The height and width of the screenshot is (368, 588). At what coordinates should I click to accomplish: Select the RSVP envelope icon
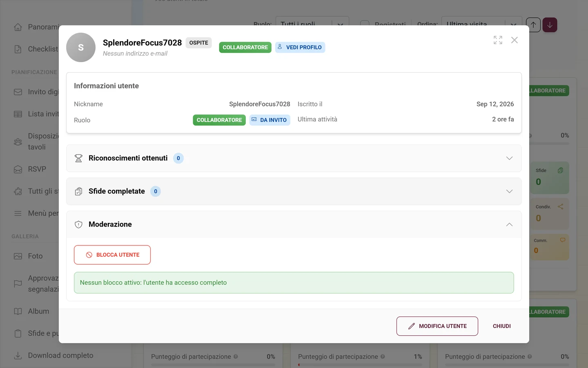pos(18,169)
